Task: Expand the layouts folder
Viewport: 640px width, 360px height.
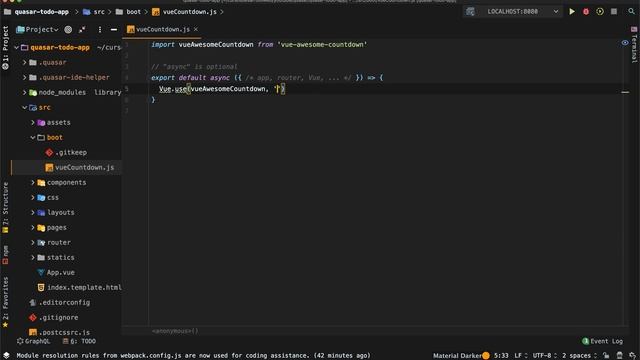Action: (x=33, y=212)
